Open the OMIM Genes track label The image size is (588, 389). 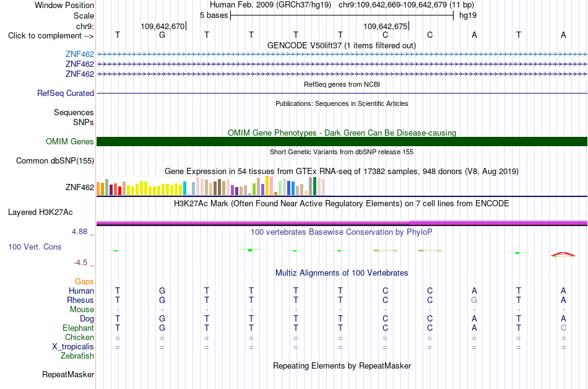click(69, 141)
